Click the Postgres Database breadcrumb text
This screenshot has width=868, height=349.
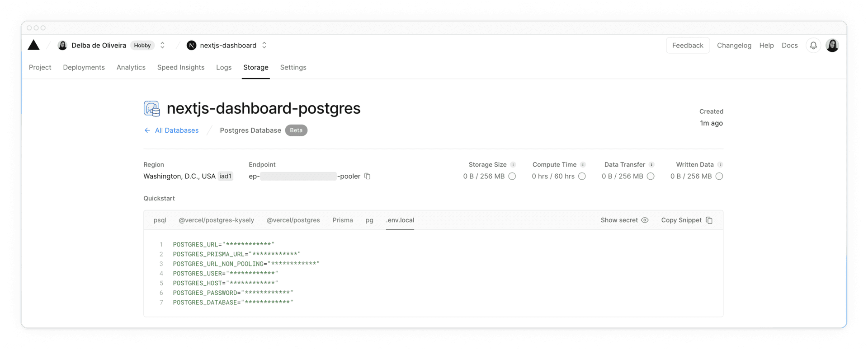[x=250, y=130]
